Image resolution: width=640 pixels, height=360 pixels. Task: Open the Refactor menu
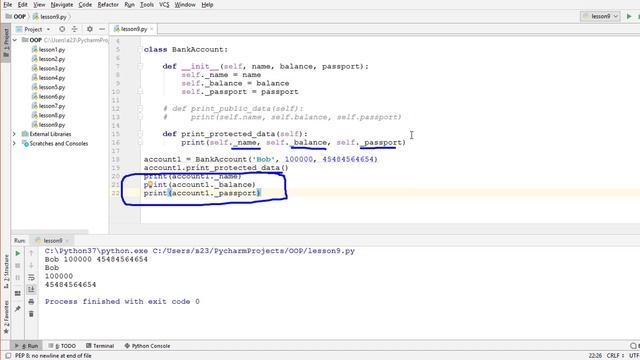click(108, 5)
